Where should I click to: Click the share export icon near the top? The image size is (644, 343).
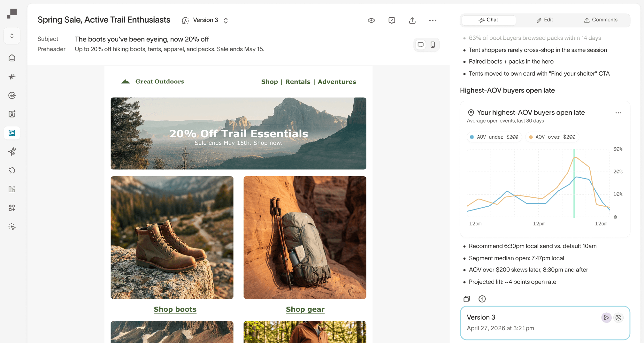(x=412, y=20)
